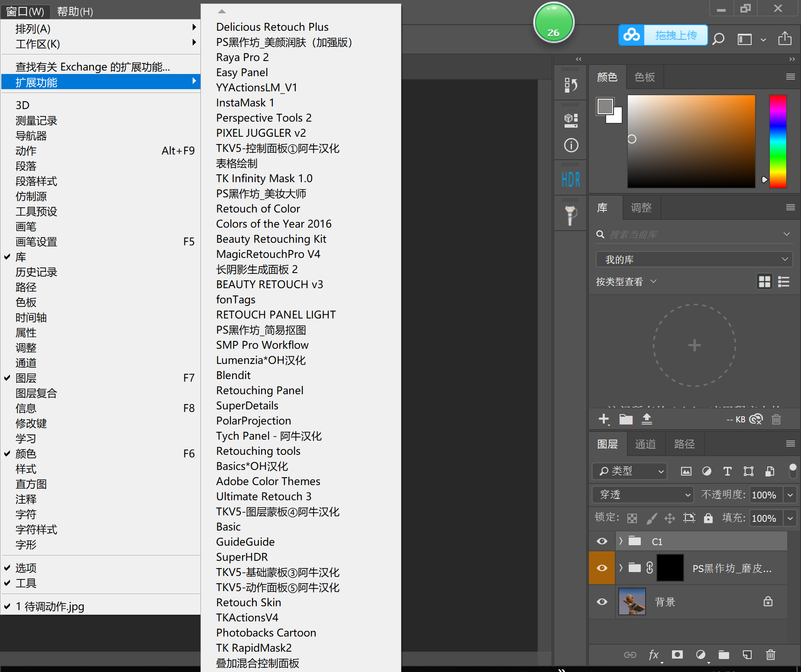Hide the PS黑作坊_磨皮 group layer
This screenshot has width=801, height=672.
tap(602, 568)
